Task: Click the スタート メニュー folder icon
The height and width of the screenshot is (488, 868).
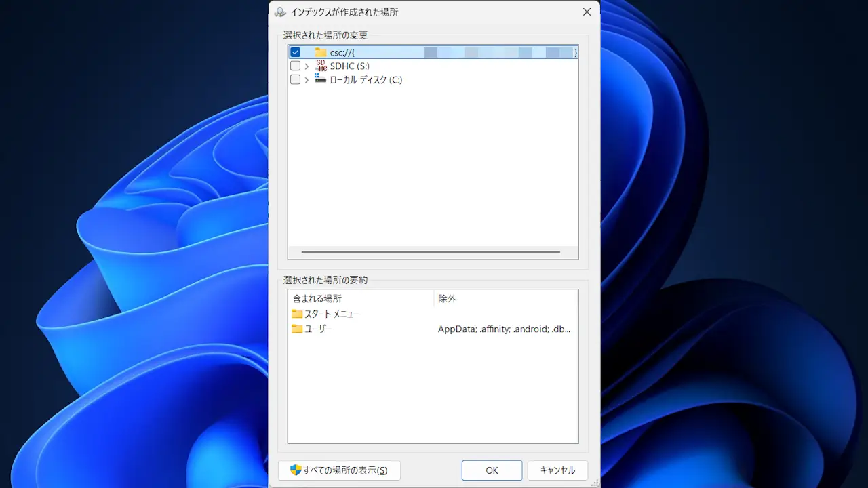Action: [x=297, y=314]
